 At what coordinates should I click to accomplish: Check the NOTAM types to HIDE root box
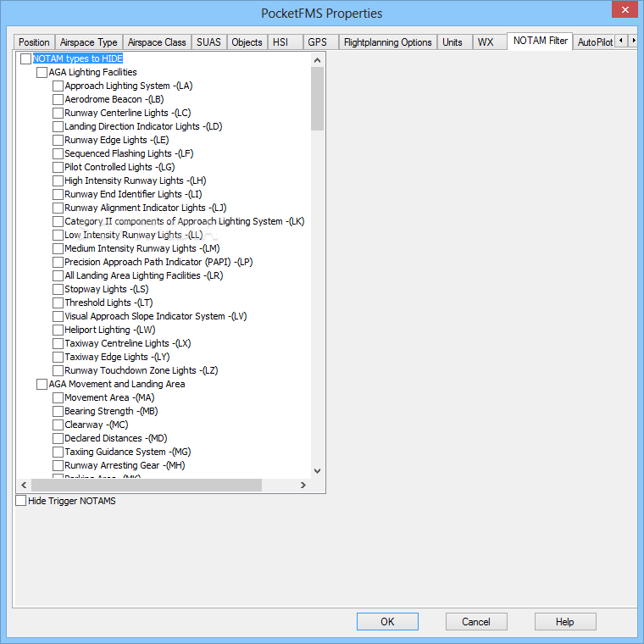pos(25,58)
